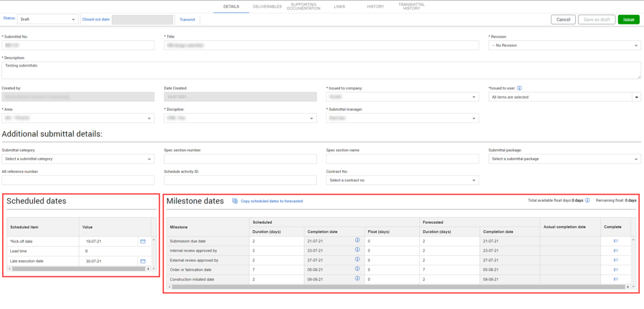Click the Copy scheduled dates to forecasted link
This screenshot has width=644, height=309.
(272, 201)
